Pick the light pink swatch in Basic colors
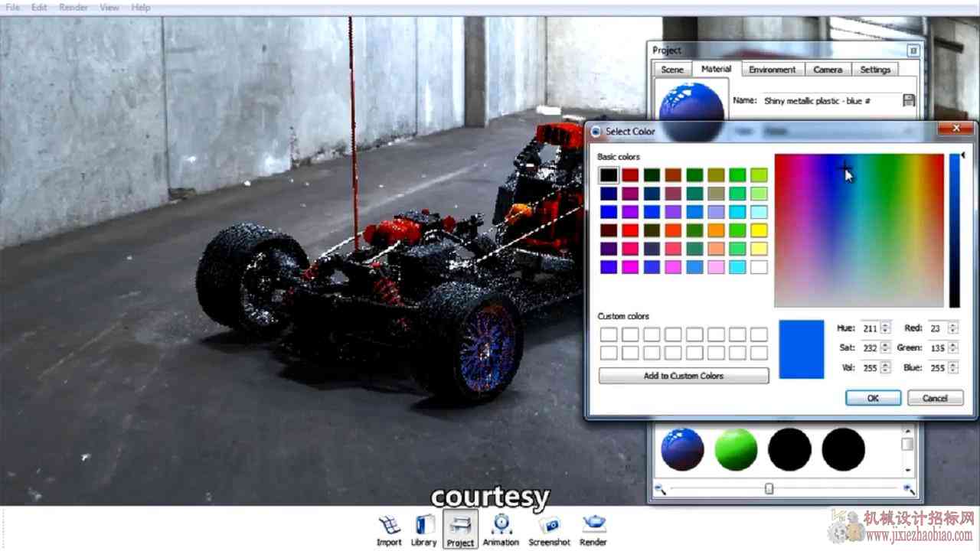This screenshot has width=980, height=551. 716,267
